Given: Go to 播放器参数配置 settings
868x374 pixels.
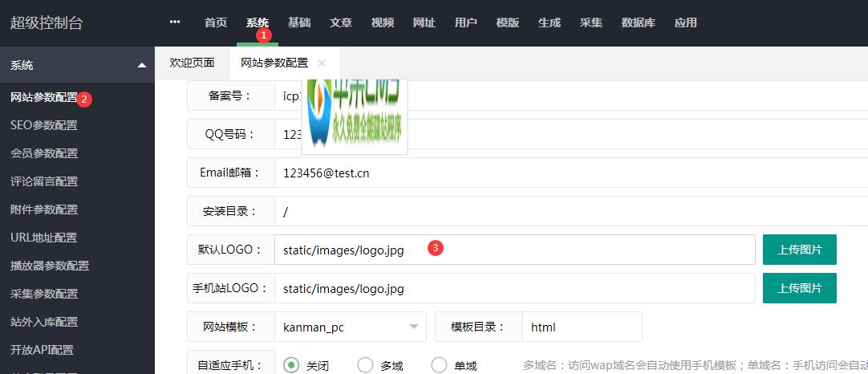Looking at the screenshot, I should click(x=50, y=266).
